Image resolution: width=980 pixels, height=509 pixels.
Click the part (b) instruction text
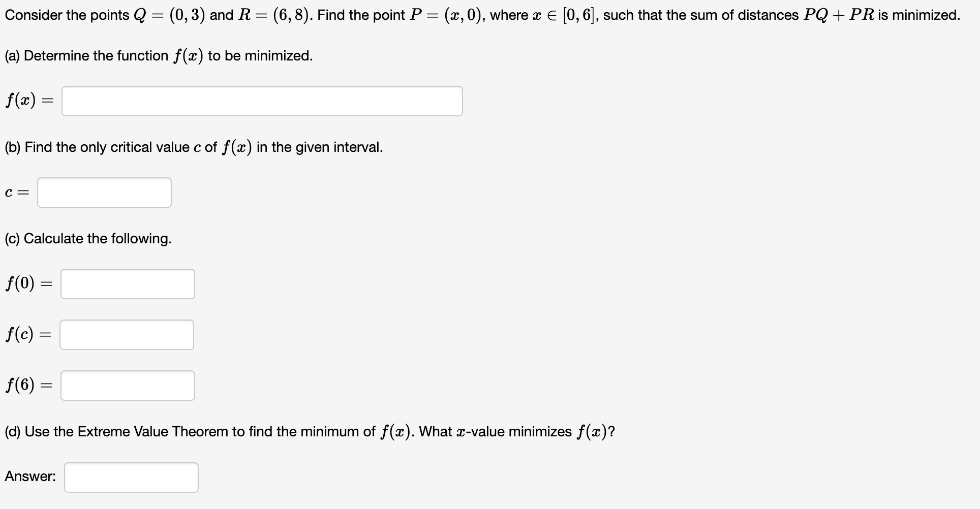point(193,147)
